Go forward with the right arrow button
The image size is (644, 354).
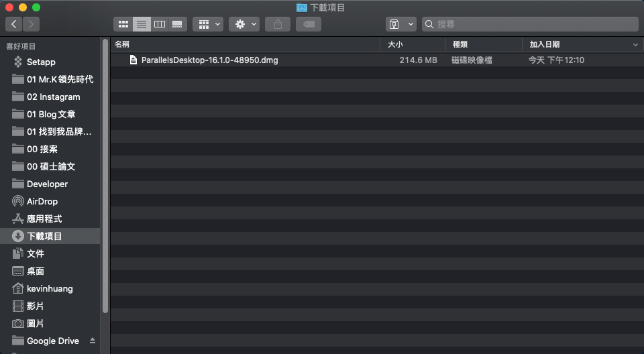coord(32,24)
